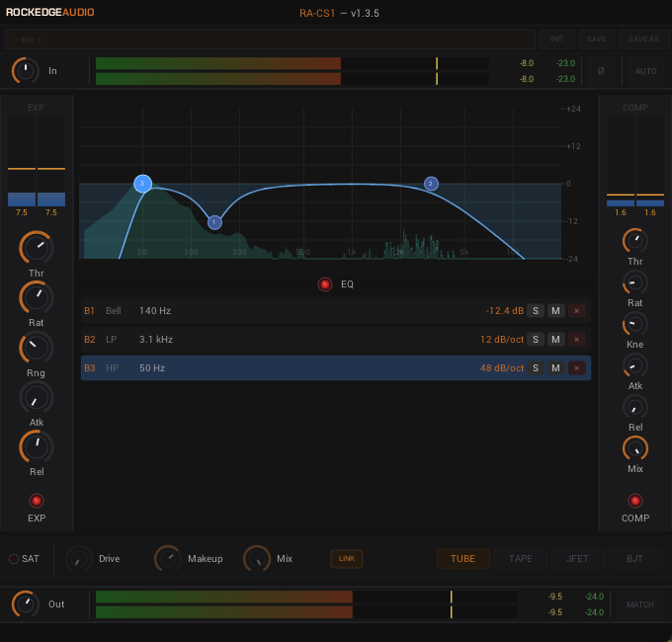Toggle the phase invert Ø button
This screenshot has width=672, height=642.
pos(601,71)
